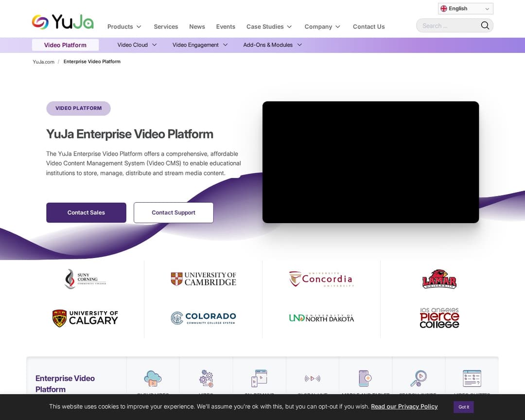Click the UK flag icon in the language selector
The height and width of the screenshot is (420, 525).
444,9
